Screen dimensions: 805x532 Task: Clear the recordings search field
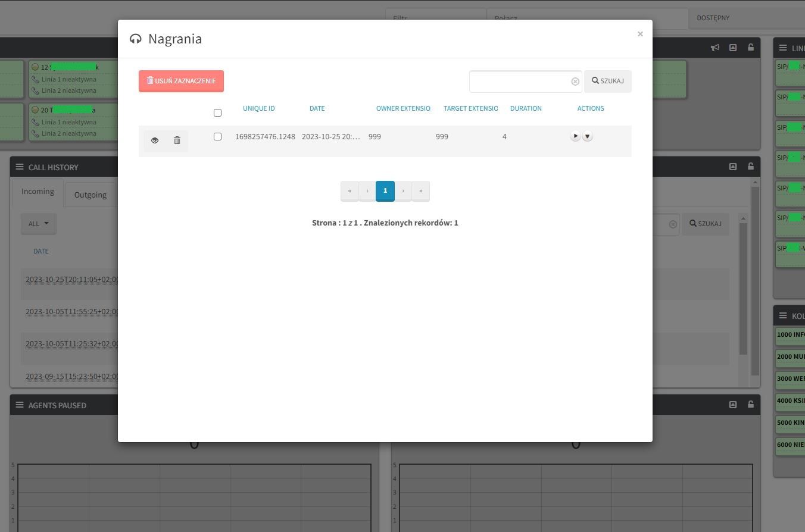575,82
